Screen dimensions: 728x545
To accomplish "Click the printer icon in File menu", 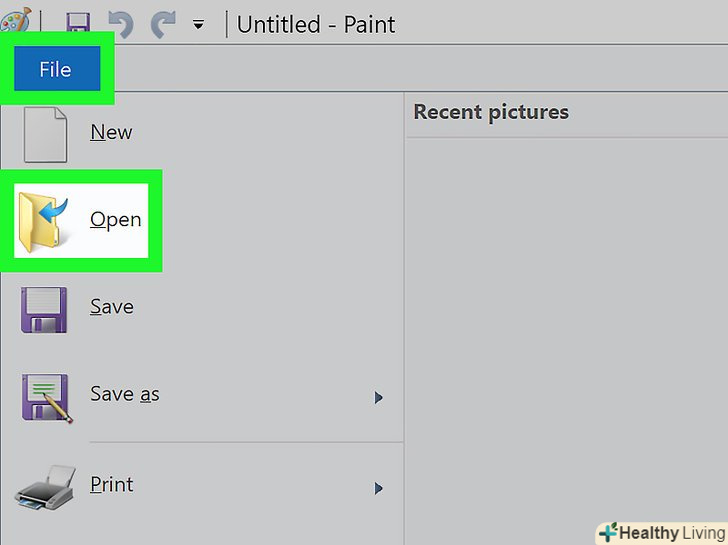I will tap(45, 487).
